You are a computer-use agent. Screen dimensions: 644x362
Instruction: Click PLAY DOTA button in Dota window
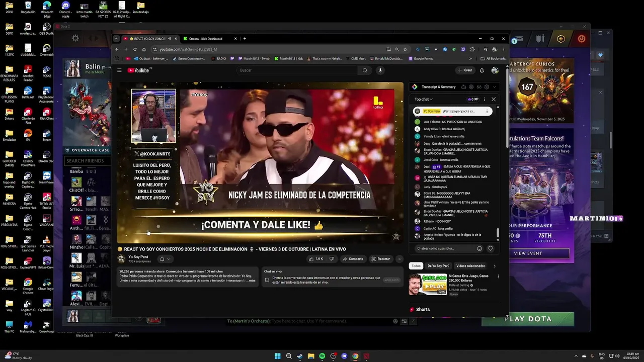pyautogui.click(x=528, y=319)
